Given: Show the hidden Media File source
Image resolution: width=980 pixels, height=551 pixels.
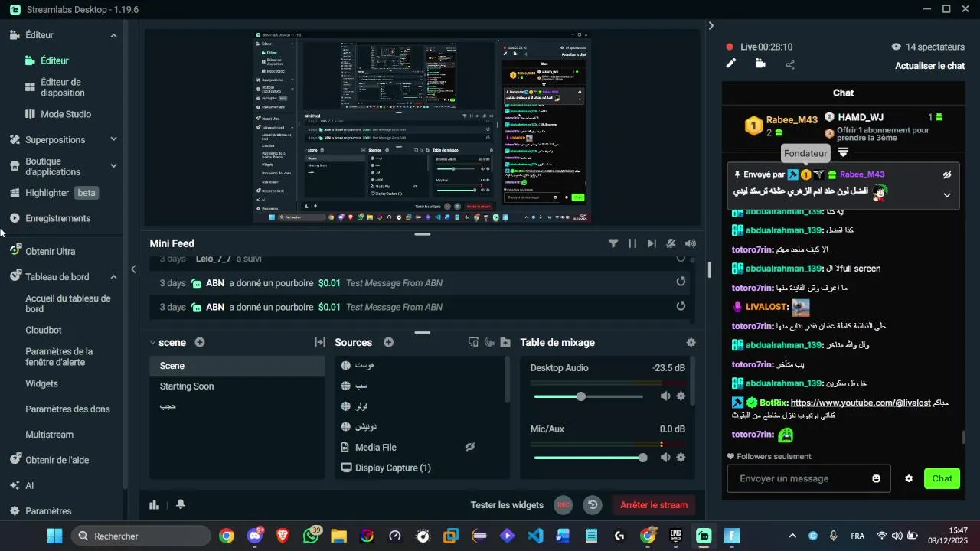Looking at the screenshot, I should pos(470,447).
